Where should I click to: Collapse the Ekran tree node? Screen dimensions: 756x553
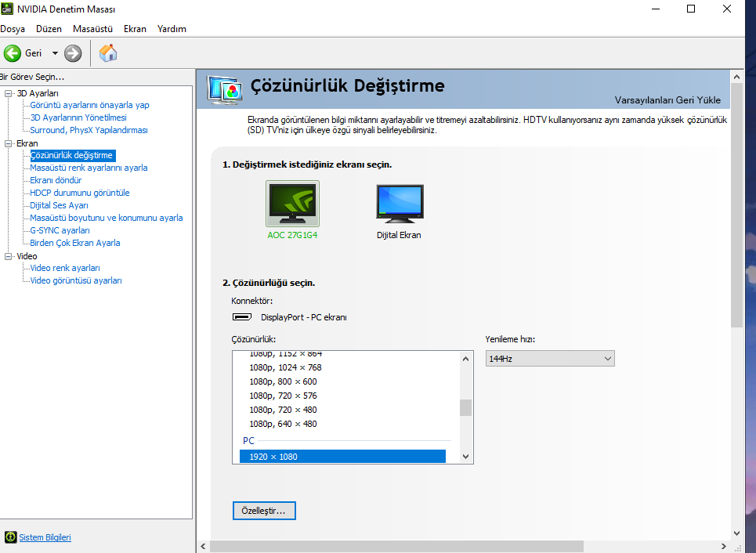(8, 143)
